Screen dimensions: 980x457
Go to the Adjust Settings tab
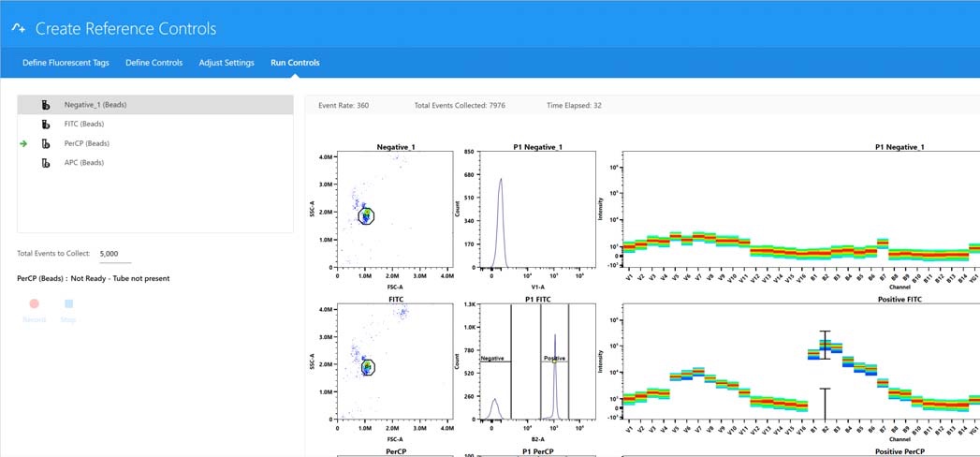(x=227, y=63)
